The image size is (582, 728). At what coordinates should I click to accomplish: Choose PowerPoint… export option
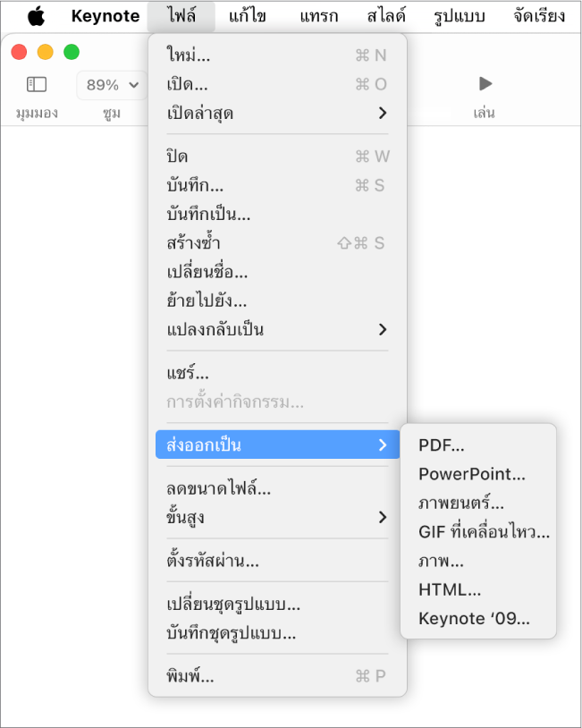point(471,475)
